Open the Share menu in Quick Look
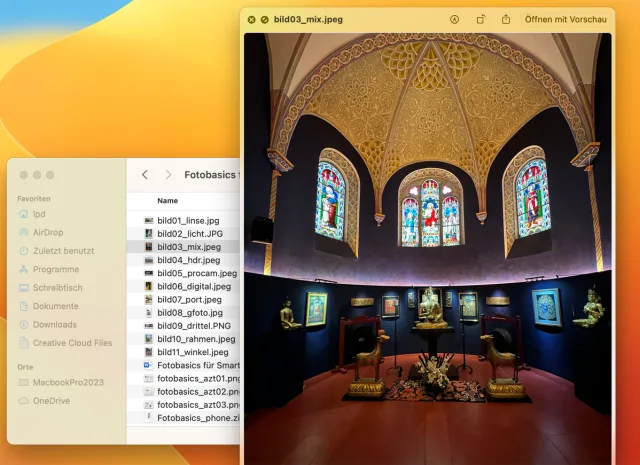 click(x=506, y=19)
